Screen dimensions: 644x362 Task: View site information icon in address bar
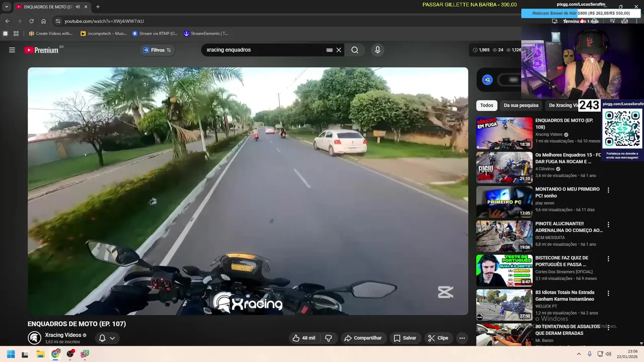tap(58, 21)
